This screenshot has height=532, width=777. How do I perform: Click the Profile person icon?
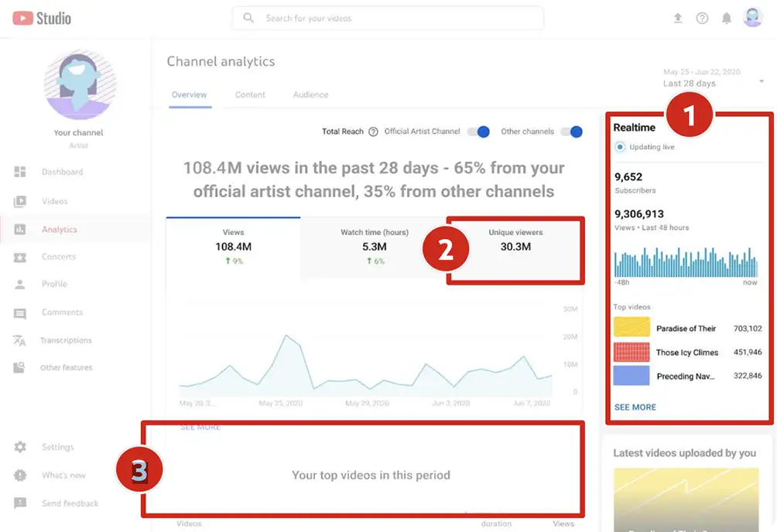pos(20,285)
